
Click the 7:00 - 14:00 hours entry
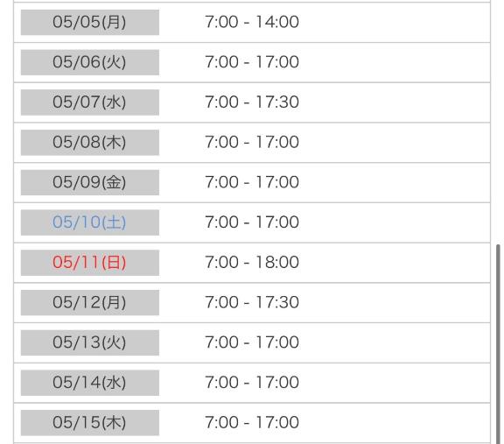pos(252,22)
